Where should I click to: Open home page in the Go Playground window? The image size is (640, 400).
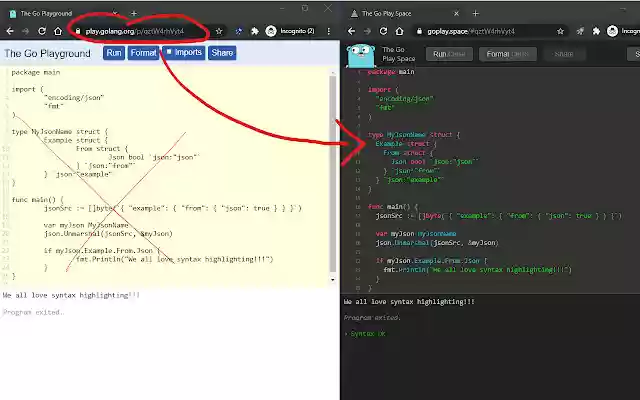click(x=58, y=31)
